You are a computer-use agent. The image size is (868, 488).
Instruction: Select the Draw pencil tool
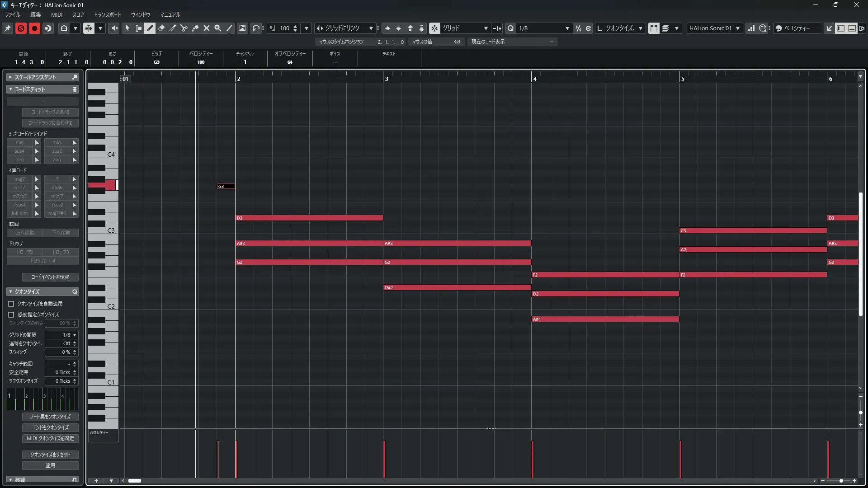[x=150, y=28]
